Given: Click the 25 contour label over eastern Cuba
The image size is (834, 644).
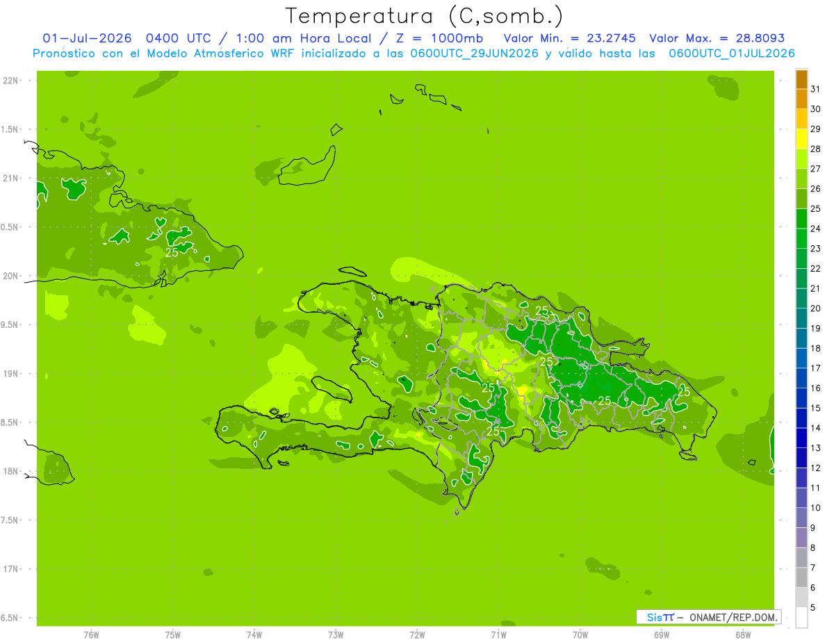Looking at the screenshot, I should click(171, 252).
